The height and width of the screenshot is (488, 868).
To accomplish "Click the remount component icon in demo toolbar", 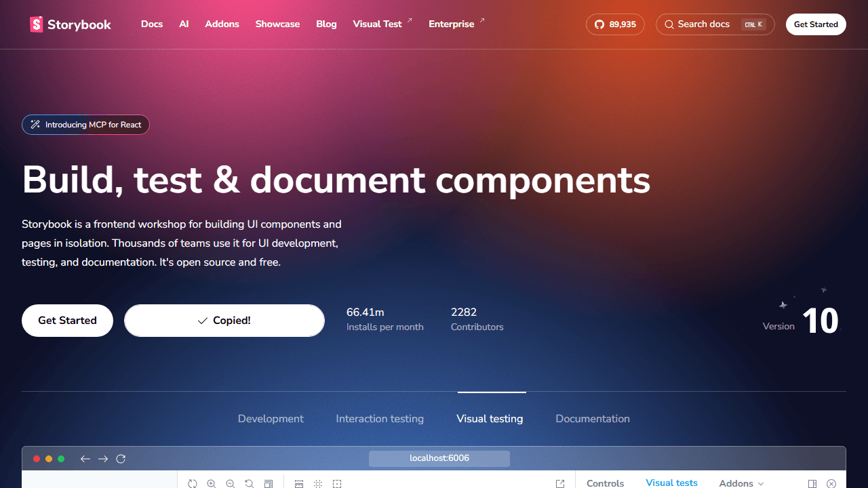I will (x=193, y=483).
